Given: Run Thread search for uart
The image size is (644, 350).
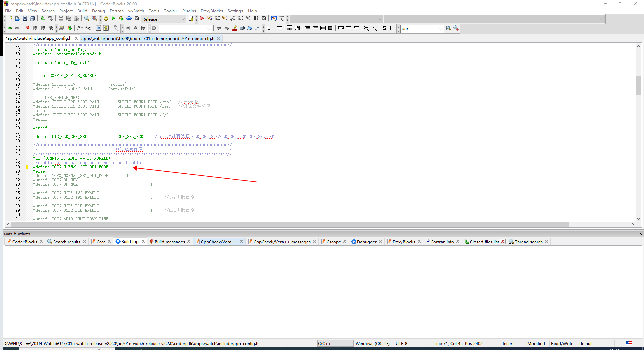Looking at the screenshot, I should 448,28.
